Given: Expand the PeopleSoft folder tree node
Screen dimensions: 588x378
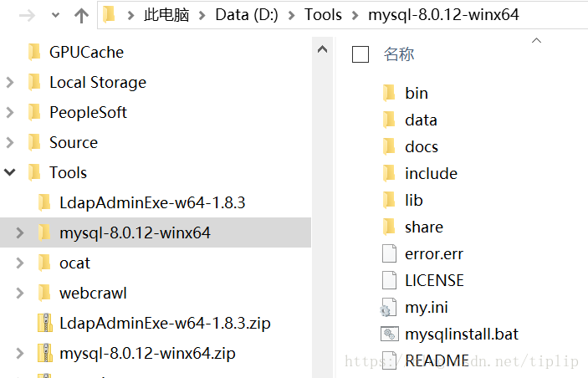Looking at the screenshot, I should click(10, 112).
